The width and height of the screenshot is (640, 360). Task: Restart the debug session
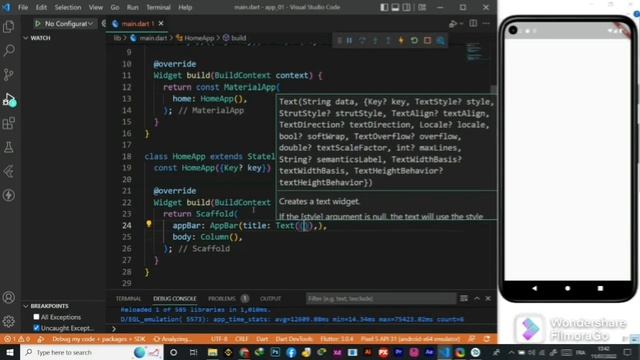pyautogui.click(x=414, y=40)
